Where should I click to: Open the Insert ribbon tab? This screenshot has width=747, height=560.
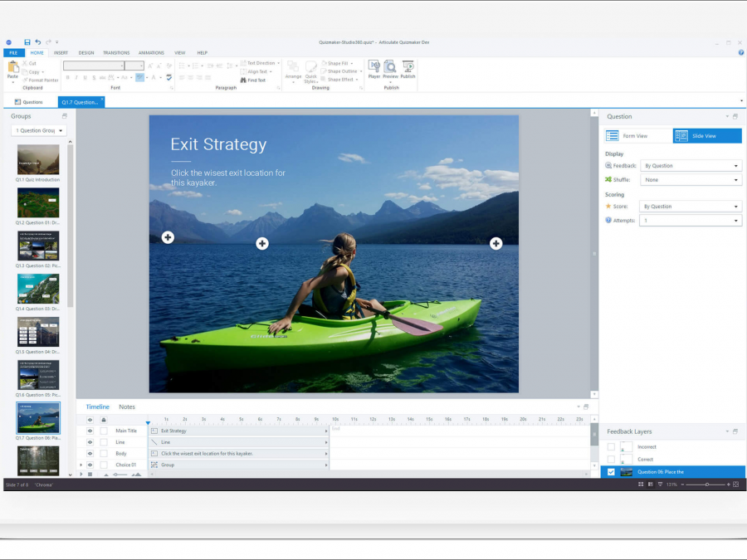coord(61,52)
